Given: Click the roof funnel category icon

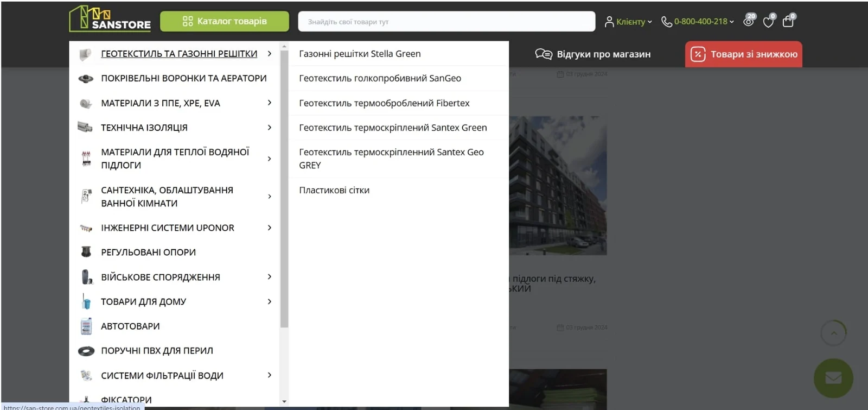Looking at the screenshot, I should pos(86,79).
